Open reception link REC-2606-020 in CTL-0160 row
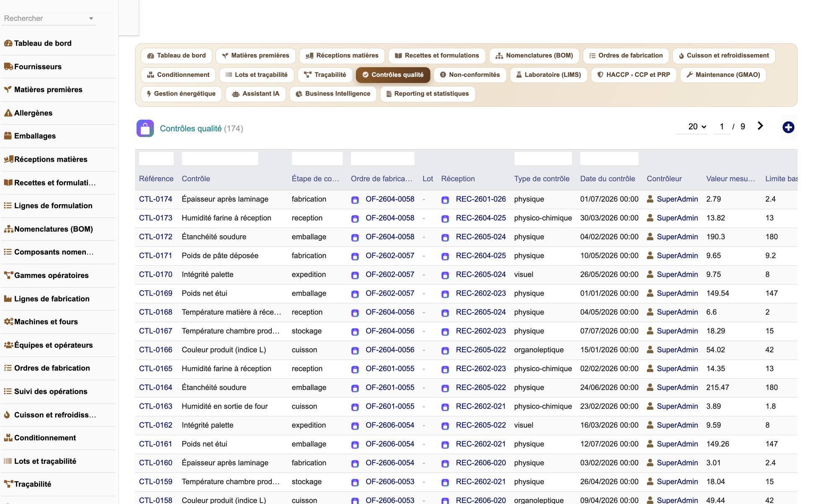The width and height of the screenshot is (815, 504). tap(481, 463)
